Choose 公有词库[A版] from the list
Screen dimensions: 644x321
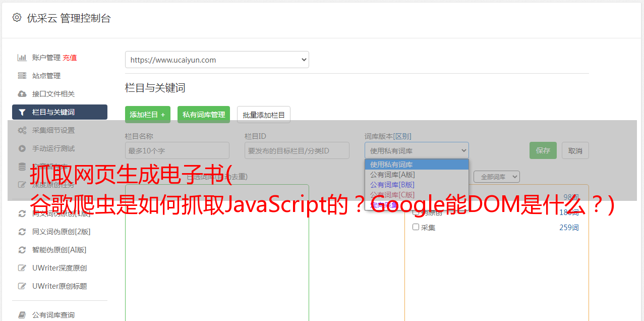tap(392, 175)
